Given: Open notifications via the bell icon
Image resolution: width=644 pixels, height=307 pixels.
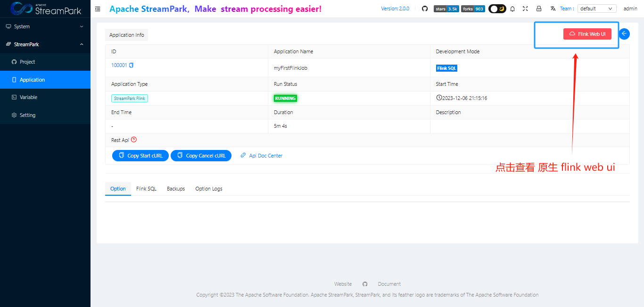Looking at the screenshot, I should [x=512, y=8].
